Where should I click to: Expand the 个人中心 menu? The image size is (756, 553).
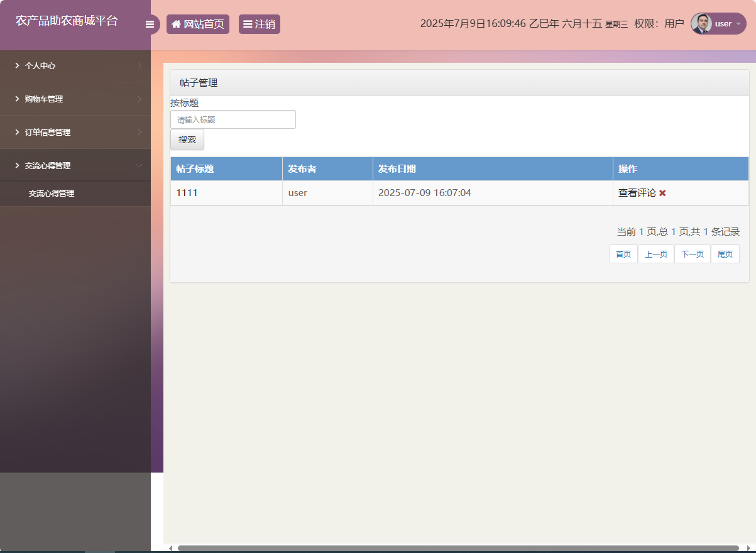tap(75, 65)
